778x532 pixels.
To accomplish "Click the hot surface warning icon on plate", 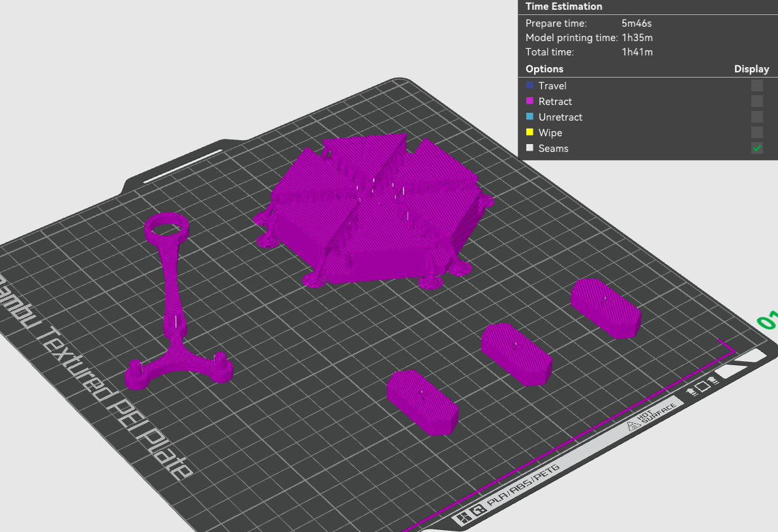I will pos(631,425).
